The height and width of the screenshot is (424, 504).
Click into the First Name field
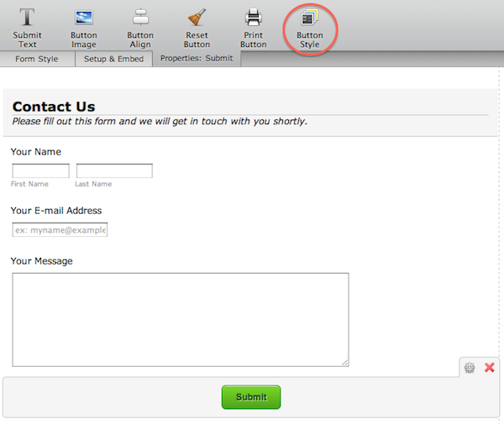click(40, 171)
